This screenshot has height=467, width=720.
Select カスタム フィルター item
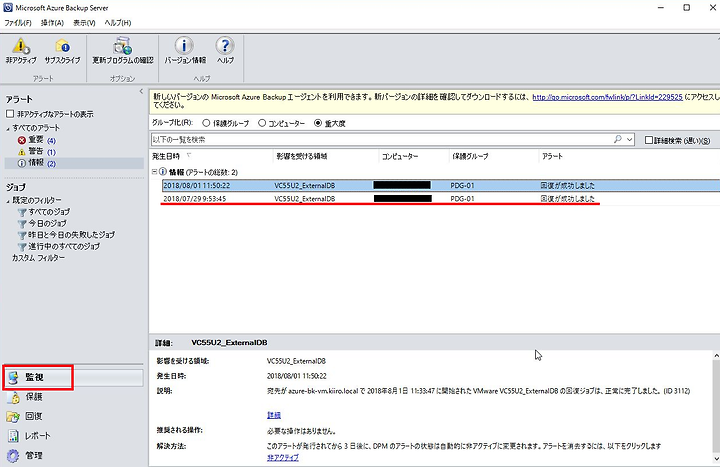click(x=39, y=258)
